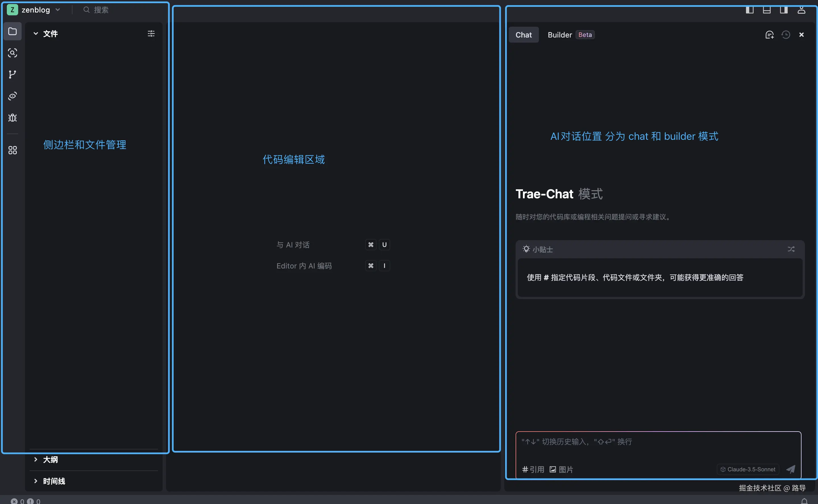Open the debug bug icon
The image size is (818, 504).
pyautogui.click(x=12, y=118)
